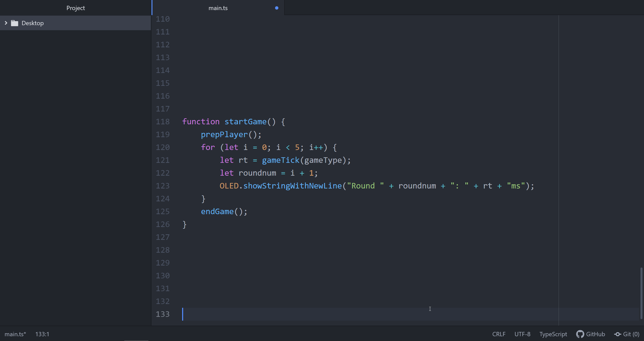Change grammar via TypeScript status item

point(553,334)
